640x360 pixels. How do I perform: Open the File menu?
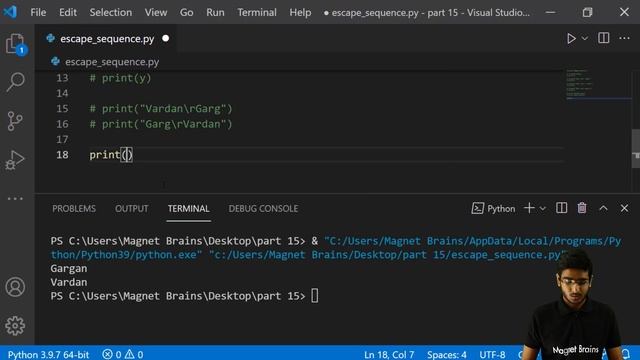38,13
